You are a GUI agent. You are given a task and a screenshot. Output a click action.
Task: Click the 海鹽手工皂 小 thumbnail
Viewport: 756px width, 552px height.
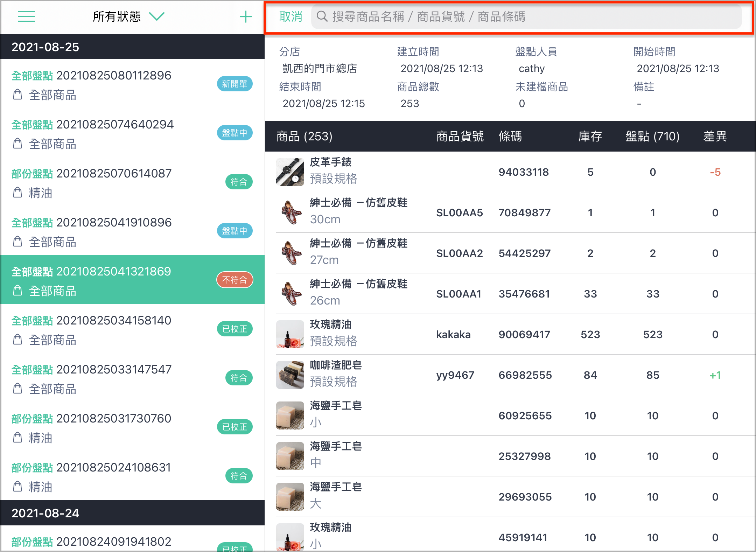pyautogui.click(x=290, y=415)
